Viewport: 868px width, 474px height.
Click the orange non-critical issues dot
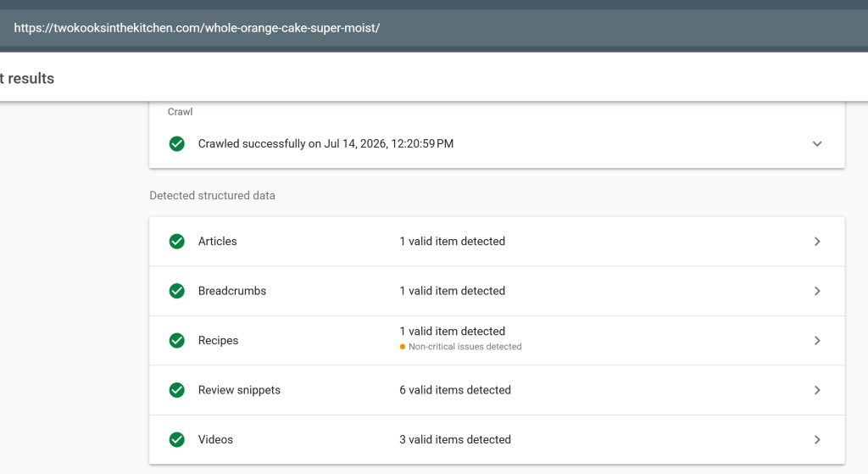click(x=403, y=347)
